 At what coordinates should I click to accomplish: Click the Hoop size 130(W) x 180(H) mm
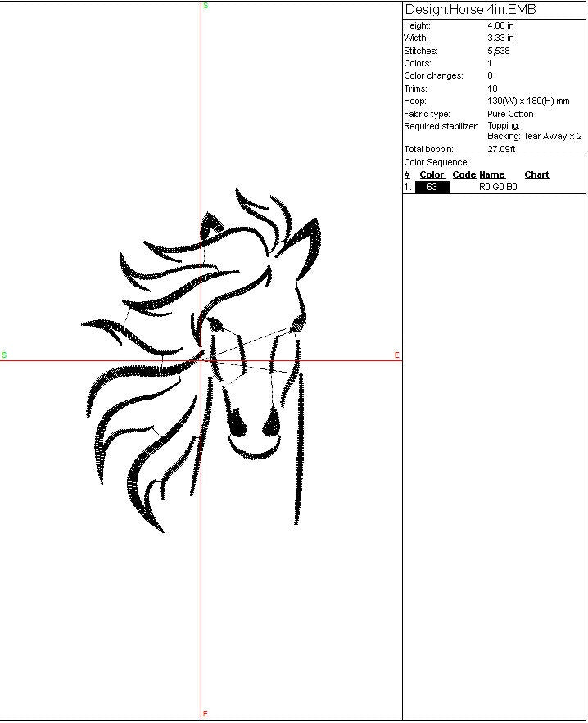pyautogui.click(x=527, y=102)
